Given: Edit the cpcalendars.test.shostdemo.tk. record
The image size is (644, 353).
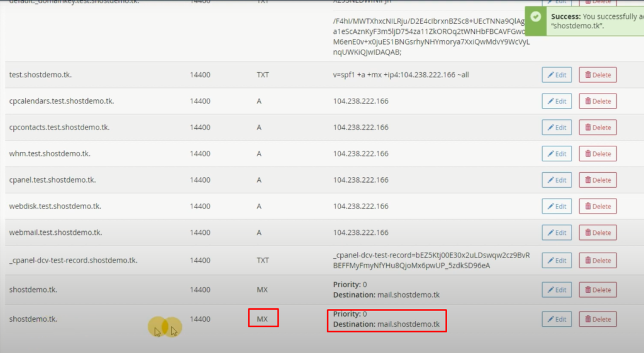Looking at the screenshot, I should point(557,101).
